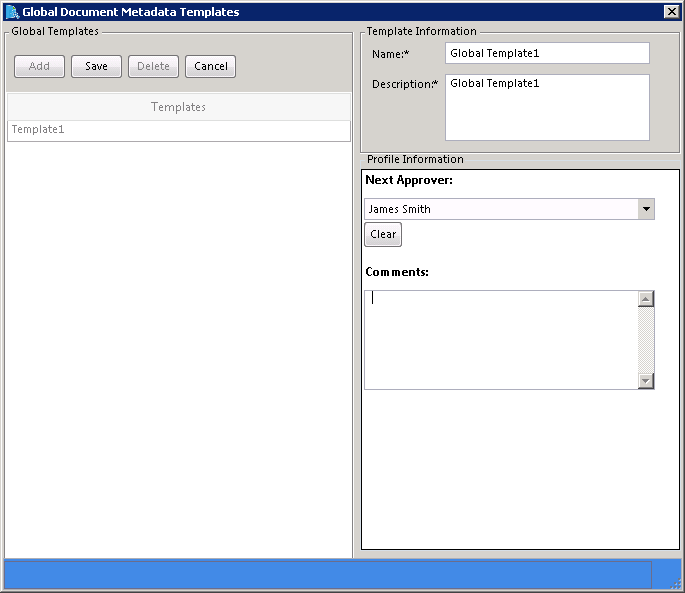Click the Add button
This screenshot has width=685, height=593.
(x=39, y=66)
